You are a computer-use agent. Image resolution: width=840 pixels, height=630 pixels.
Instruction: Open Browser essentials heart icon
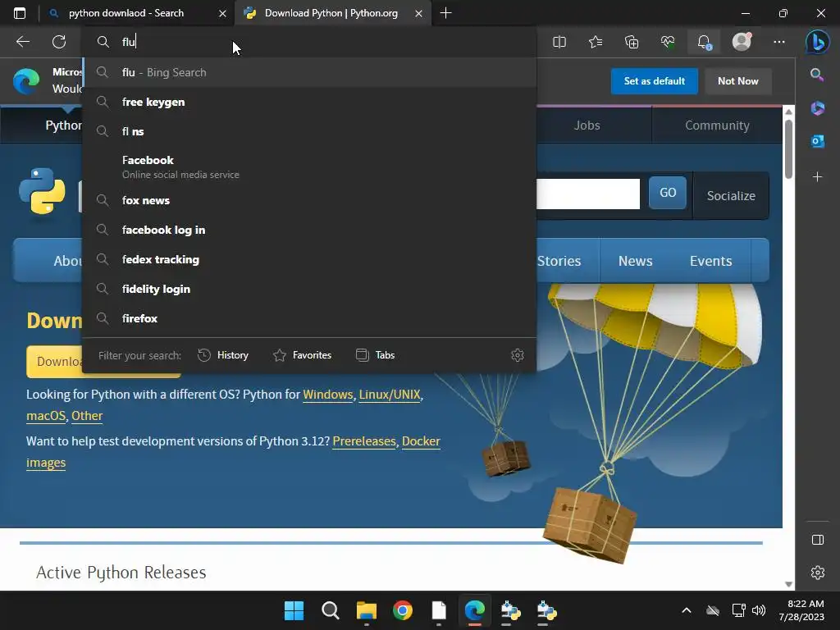668,42
